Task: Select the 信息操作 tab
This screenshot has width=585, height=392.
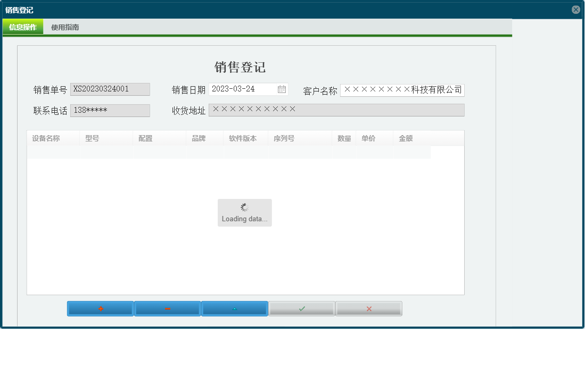Action: [x=23, y=27]
